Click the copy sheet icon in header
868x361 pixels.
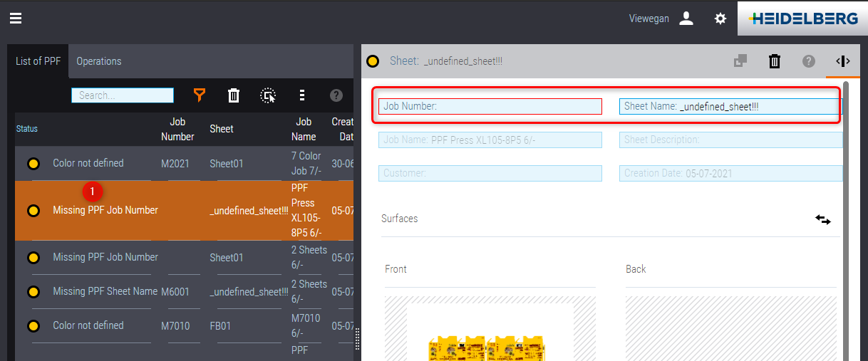[x=740, y=61]
